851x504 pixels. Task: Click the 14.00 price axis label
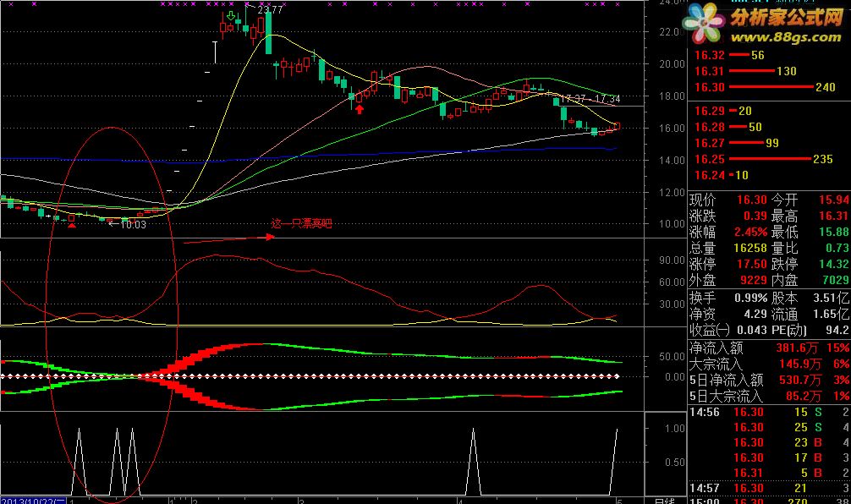click(x=672, y=160)
